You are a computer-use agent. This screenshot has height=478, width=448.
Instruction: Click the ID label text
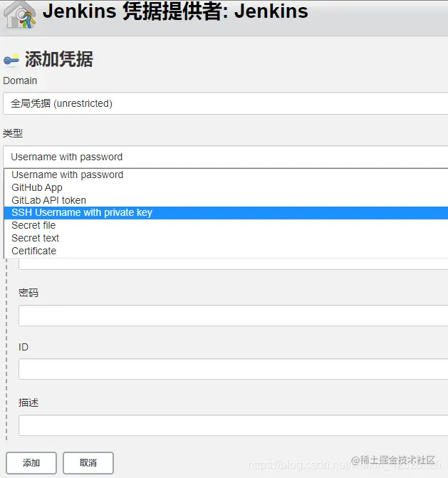pyautogui.click(x=24, y=347)
